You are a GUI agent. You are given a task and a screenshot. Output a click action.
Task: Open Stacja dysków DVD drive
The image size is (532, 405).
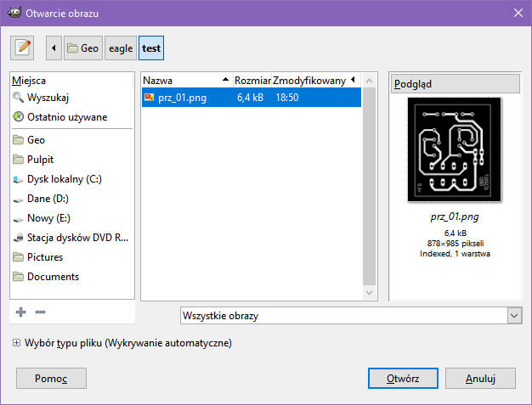(x=76, y=238)
